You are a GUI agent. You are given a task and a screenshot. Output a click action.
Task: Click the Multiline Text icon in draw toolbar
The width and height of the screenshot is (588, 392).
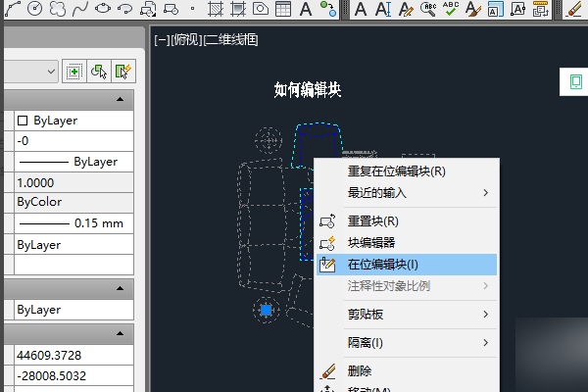[x=306, y=9]
